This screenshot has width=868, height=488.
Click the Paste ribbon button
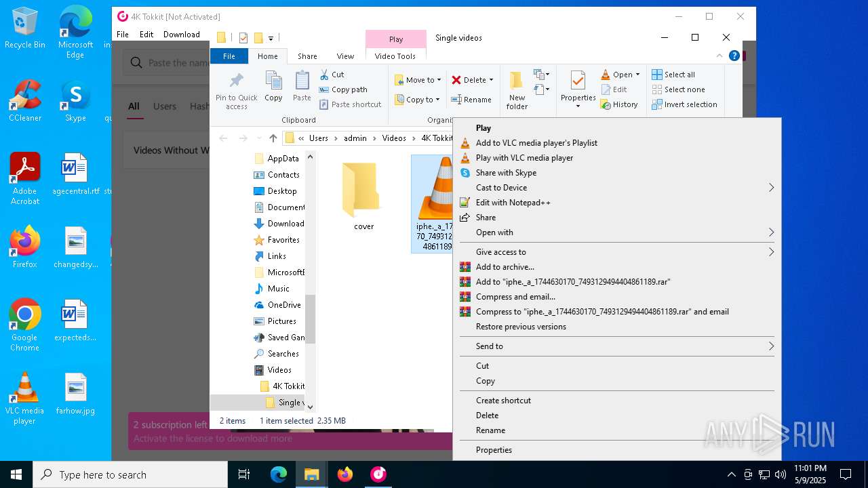tap(302, 86)
